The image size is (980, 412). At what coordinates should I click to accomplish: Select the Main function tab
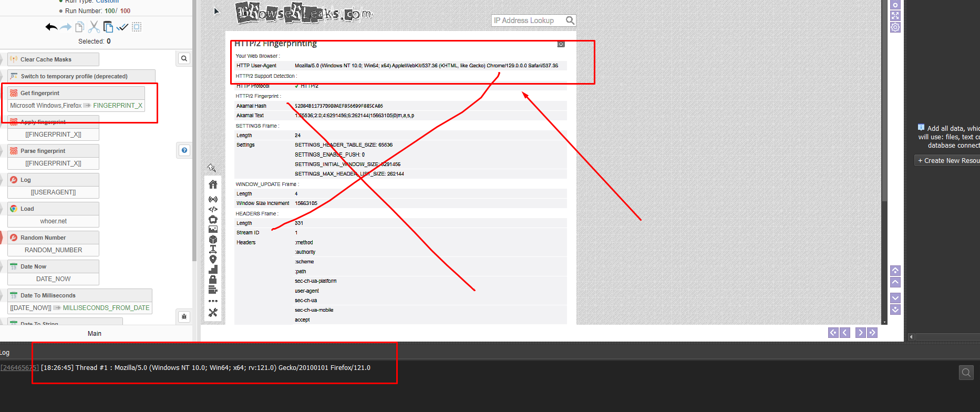tap(95, 333)
